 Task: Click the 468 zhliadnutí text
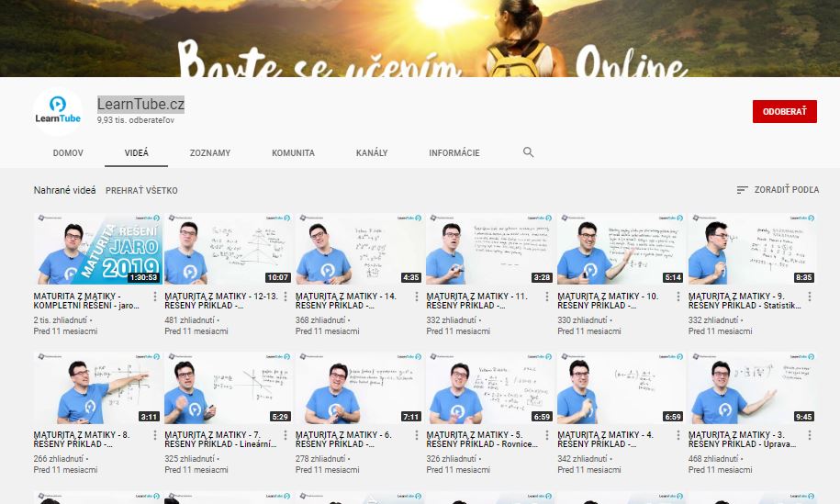(713, 458)
